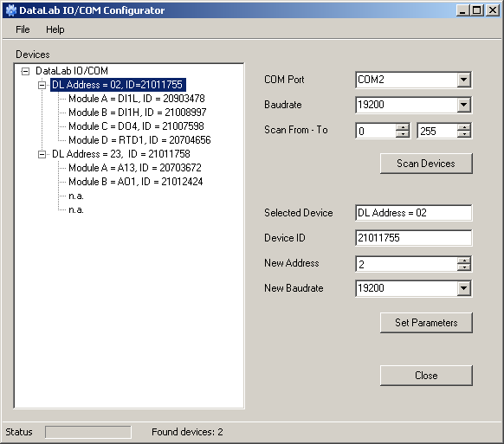Minimize the Configurator window

462,10
